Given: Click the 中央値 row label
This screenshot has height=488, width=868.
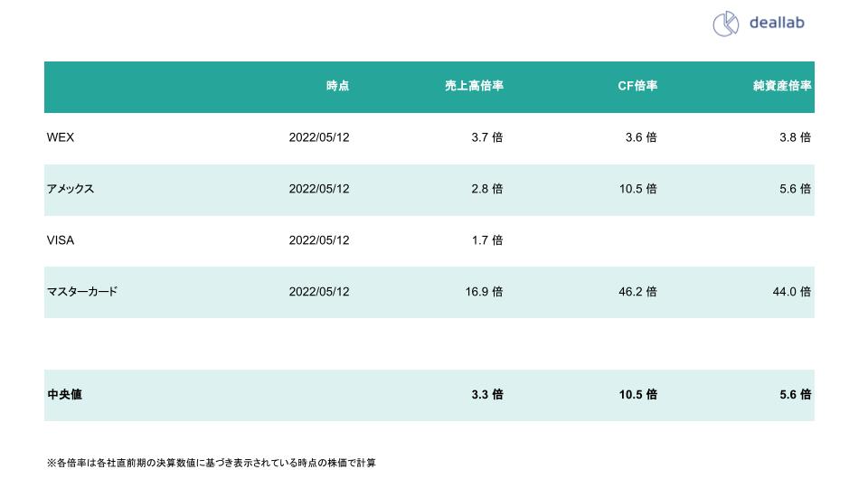Looking at the screenshot, I should pyautogui.click(x=65, y=395).
